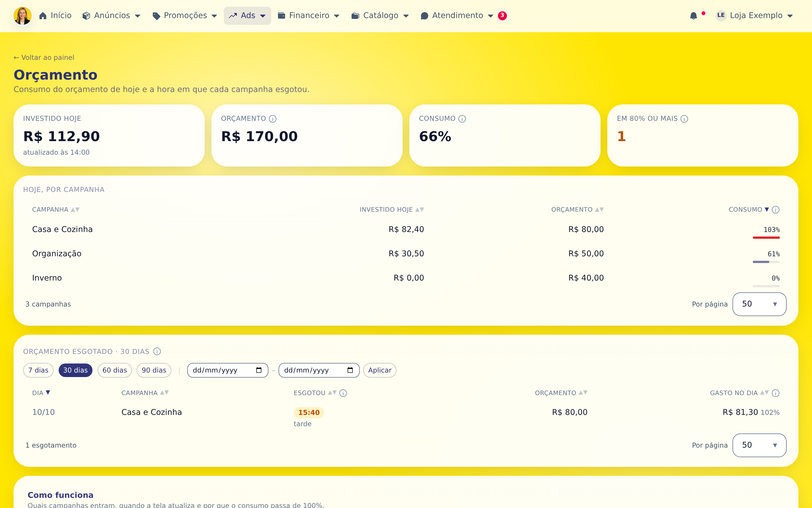Show info for Em 80% ou mais

pos(684,119)
